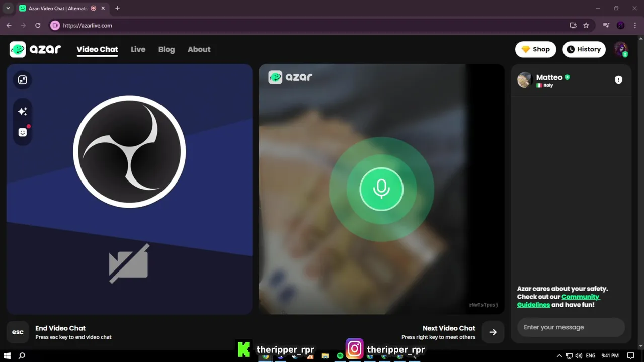The width and height of the screenshot is (644, 362).
Task: Open the network icon in the tray
Action: click(569, 355)
